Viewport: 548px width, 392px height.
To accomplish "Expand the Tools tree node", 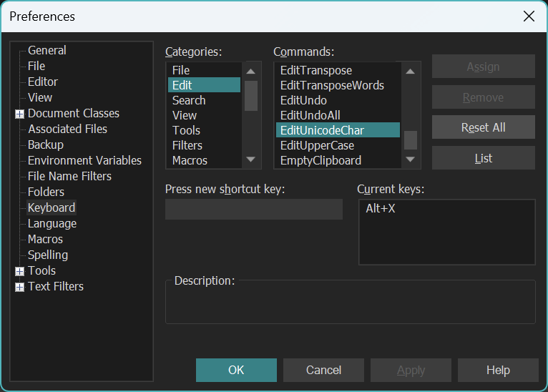I will pyautogui.click(x=19, y=271).
